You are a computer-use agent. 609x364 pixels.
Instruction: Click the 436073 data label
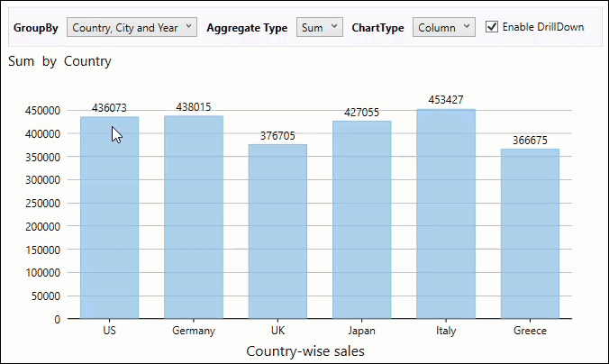point(109,107)
